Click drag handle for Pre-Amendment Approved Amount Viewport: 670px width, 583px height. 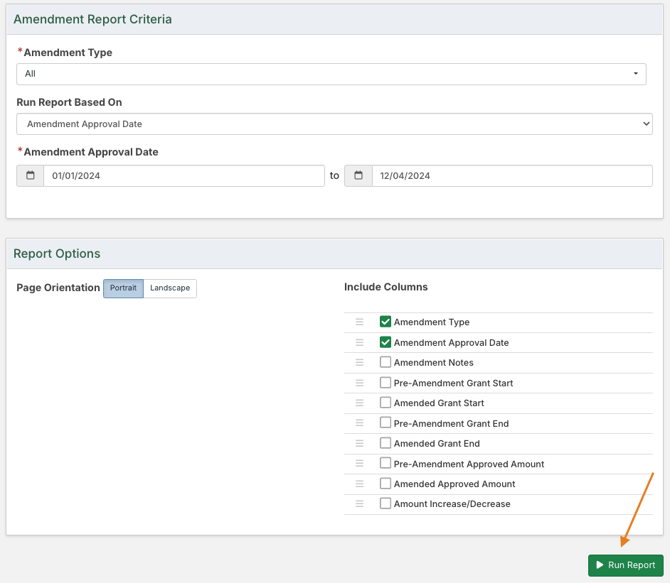(359, 464)
